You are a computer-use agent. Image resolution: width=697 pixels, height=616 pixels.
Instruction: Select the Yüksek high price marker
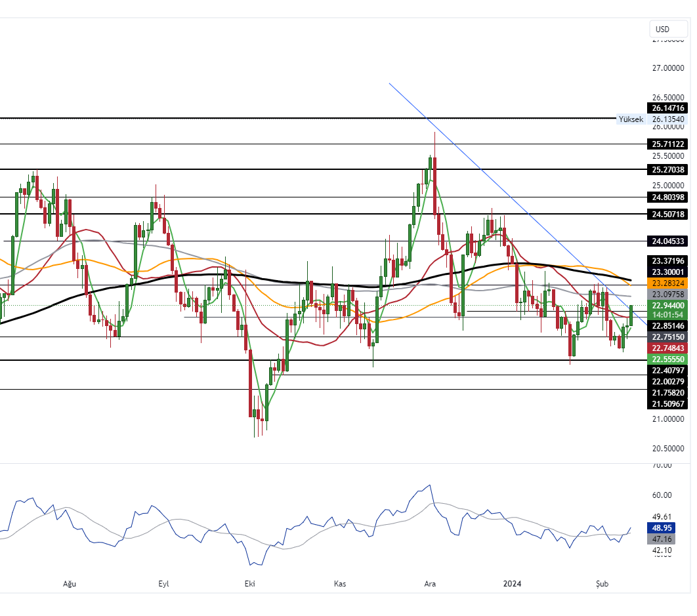pyautogui.click(x=631, y=119)
